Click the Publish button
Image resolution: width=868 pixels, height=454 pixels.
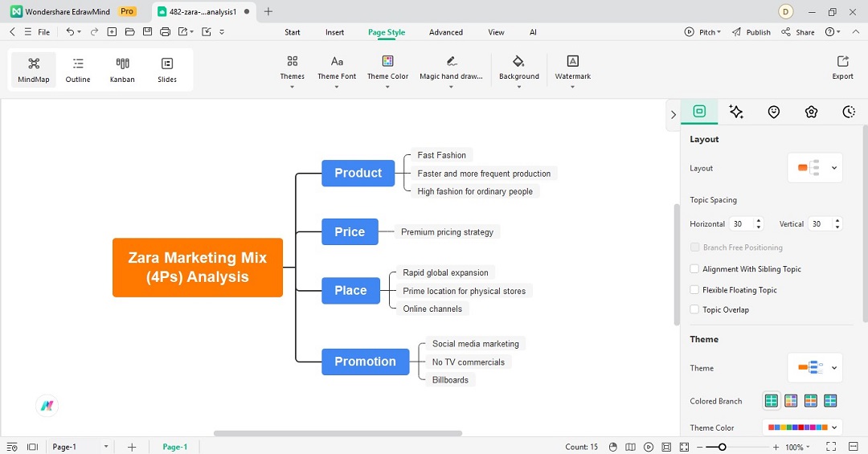coord(751,32)
